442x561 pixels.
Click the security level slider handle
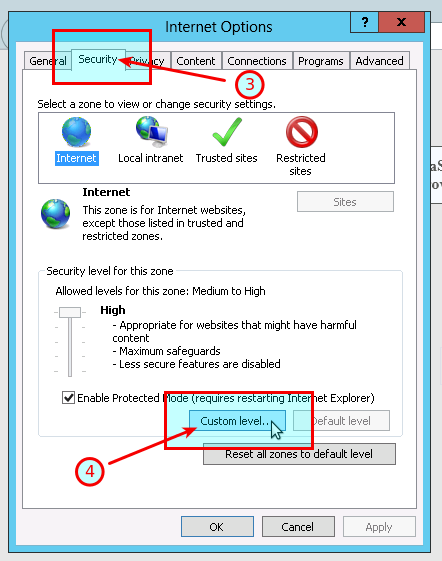click(70, 312)
